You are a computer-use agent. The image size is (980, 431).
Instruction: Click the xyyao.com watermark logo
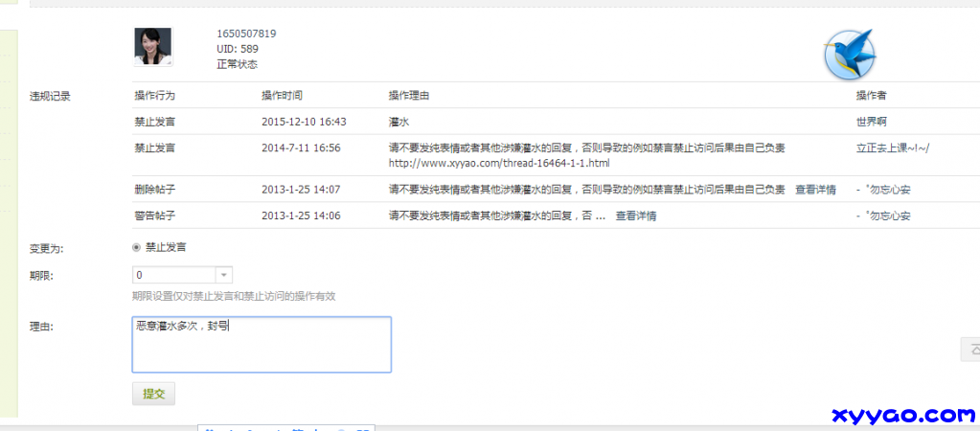(x=903, y=415)
